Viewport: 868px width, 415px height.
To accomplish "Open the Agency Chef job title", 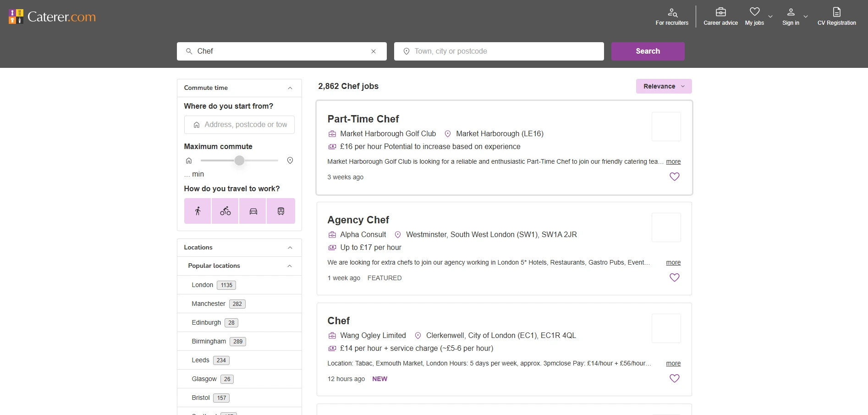I will 358,220.
